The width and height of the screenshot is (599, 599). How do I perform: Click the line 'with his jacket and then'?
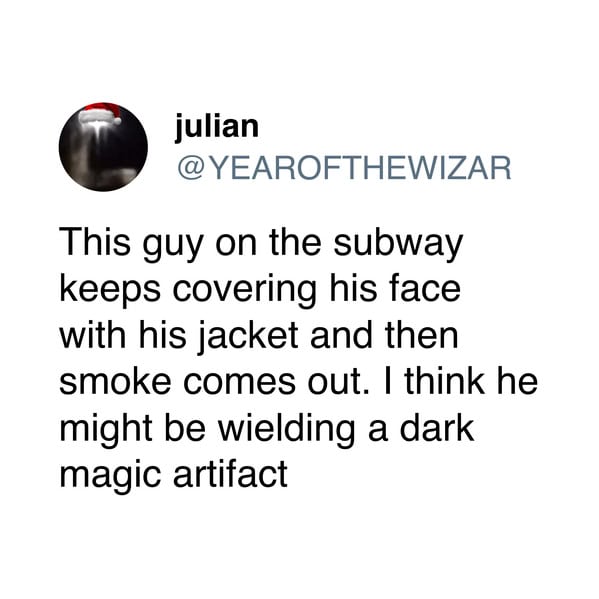tap(259, 337)
